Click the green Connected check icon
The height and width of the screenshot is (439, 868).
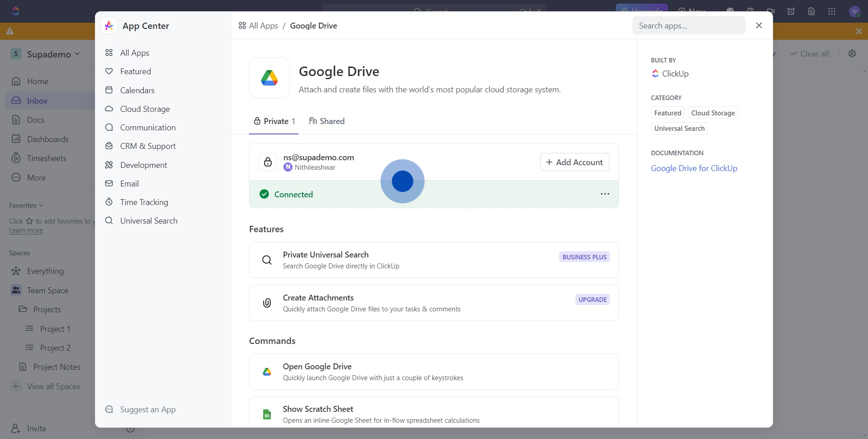point(264,194)
